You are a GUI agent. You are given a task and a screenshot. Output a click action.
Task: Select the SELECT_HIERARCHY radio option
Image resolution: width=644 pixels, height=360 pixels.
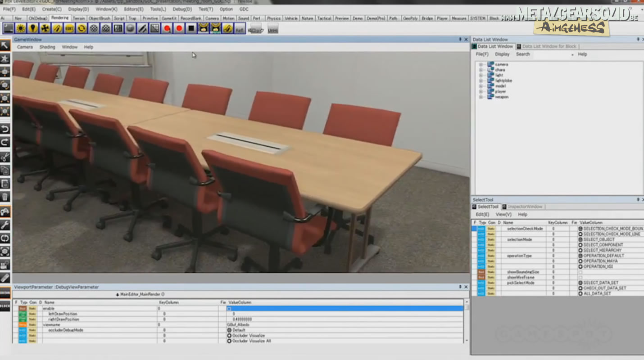pyautogui.click(x=581, y=250)
